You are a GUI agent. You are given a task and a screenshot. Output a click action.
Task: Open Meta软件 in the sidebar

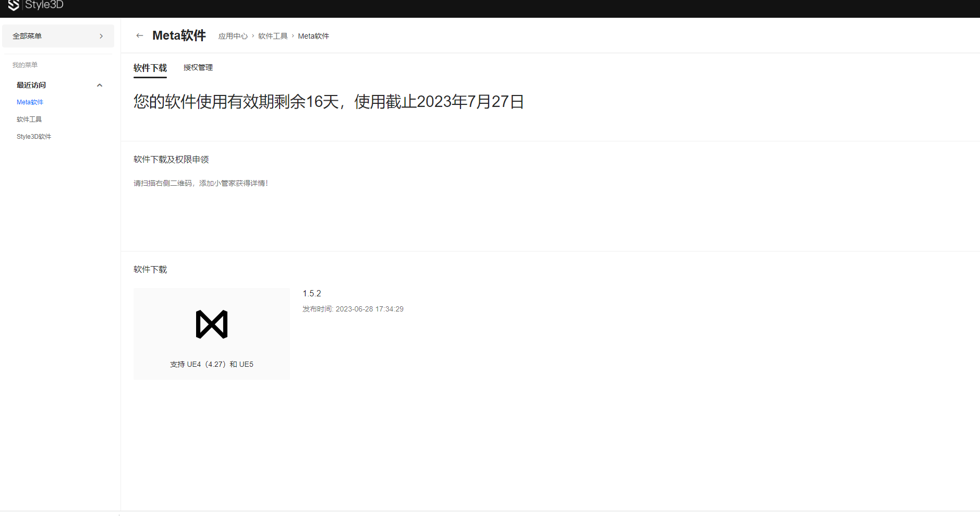tap(30, 102)
